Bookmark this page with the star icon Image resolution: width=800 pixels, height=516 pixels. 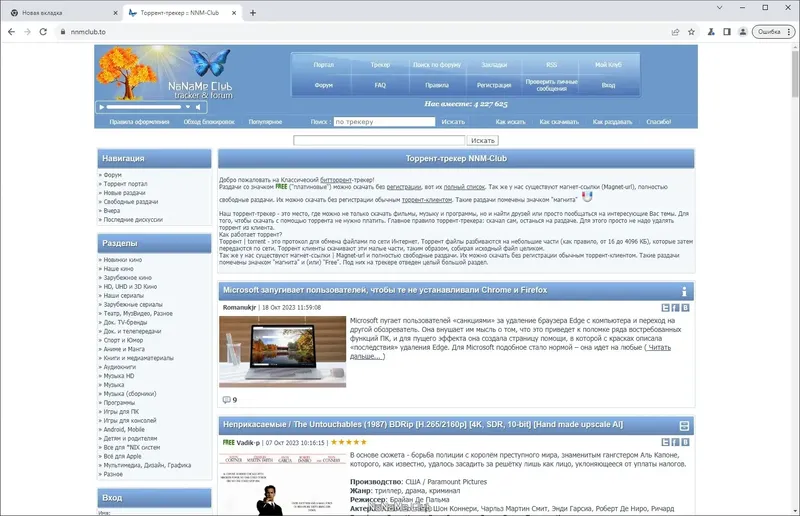(x=691, y=32)
